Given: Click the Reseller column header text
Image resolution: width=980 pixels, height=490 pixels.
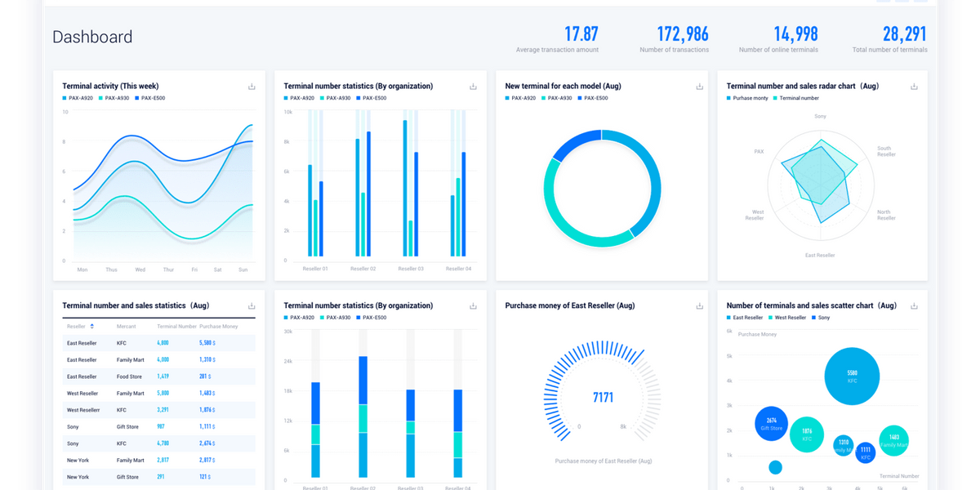Looking at the screenshot, I should [x=76, y=327].
